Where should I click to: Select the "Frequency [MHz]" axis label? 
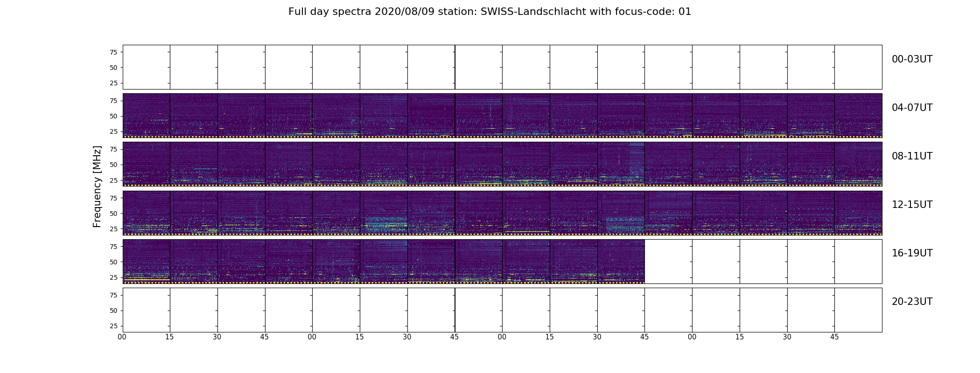tap(97, 186)
